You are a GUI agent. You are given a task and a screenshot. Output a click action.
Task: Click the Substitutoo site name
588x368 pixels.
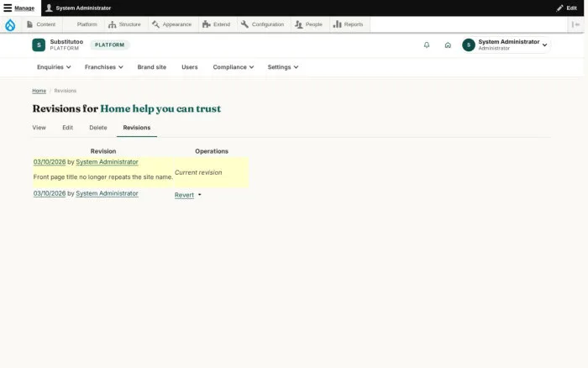click(x=66, y=42)
